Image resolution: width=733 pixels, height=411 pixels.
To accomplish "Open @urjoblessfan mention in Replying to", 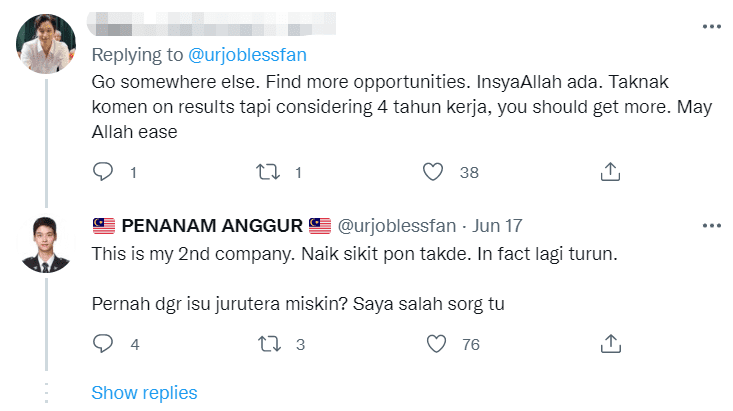I will (247, 55).
